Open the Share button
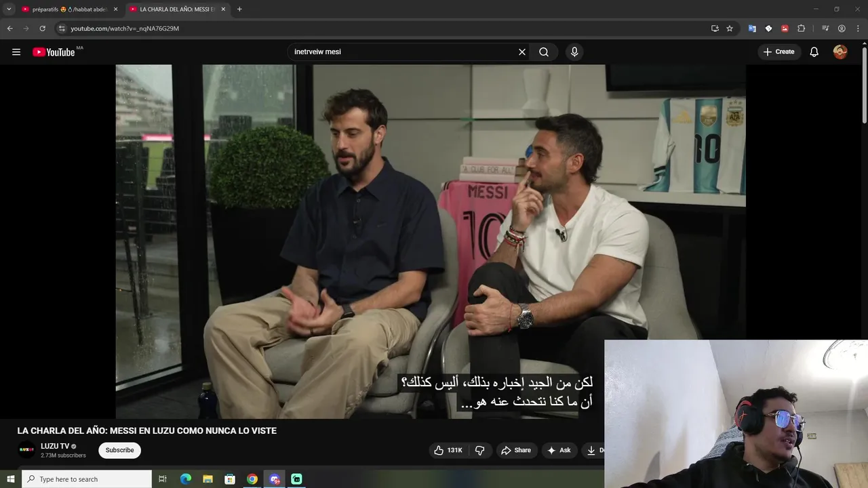The height and width of the screenshot is (488, 868). pos(516,450)
